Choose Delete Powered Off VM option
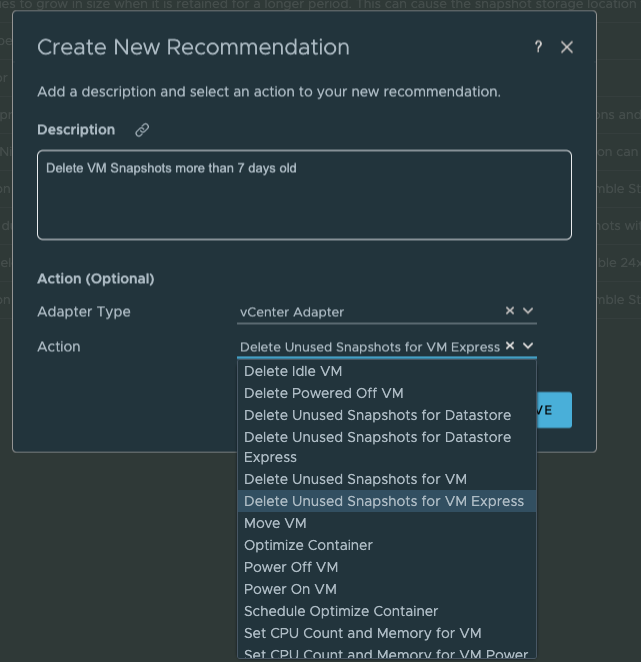The width and height of the screenshot is (641, 662). tap(387, 393)
